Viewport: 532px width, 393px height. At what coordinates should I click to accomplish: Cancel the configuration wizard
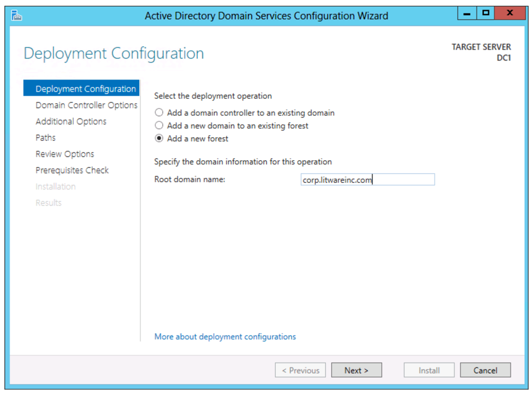(485, 371)
